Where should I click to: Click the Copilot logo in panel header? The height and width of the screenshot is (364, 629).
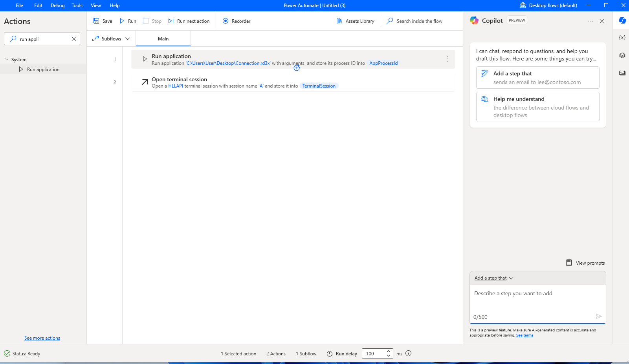pyautogui.click(x=474, y=20)
